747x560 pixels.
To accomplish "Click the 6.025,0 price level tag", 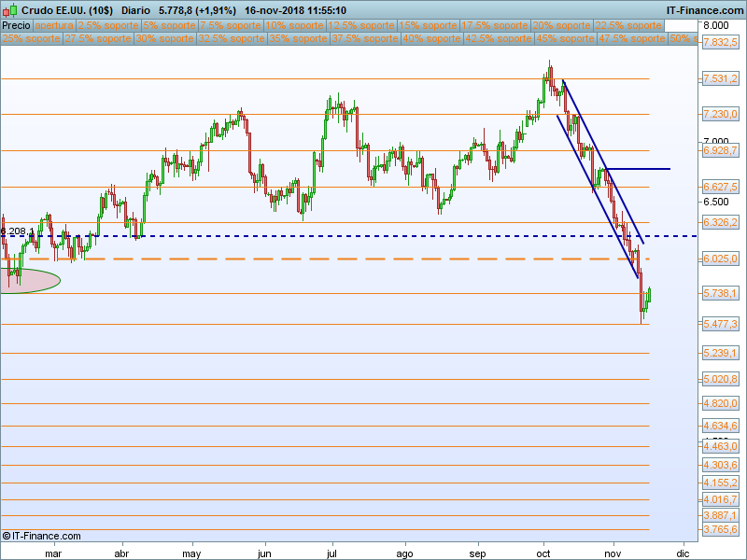I will (720, 259).
